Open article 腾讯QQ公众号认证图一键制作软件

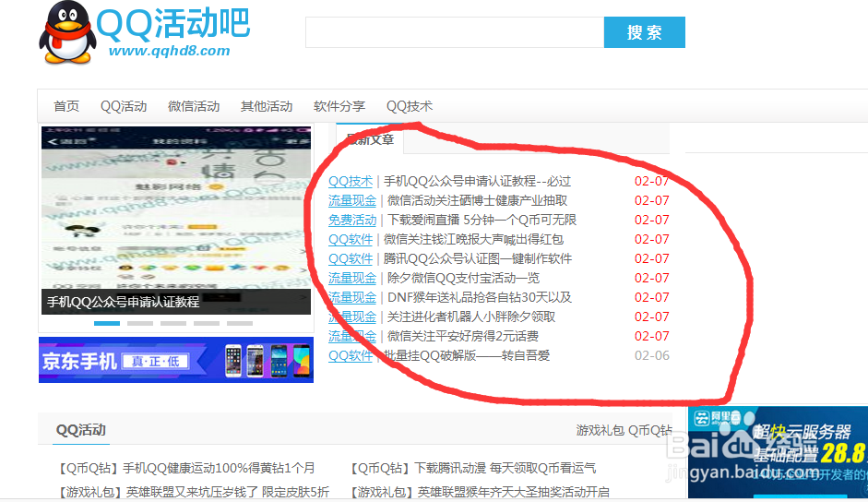478,258
